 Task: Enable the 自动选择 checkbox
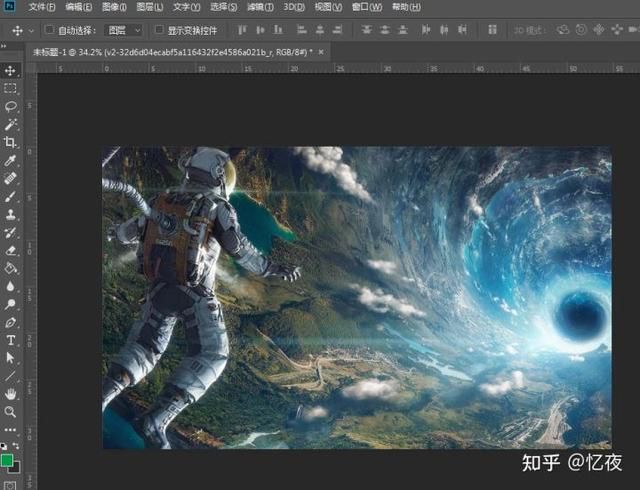49,30
